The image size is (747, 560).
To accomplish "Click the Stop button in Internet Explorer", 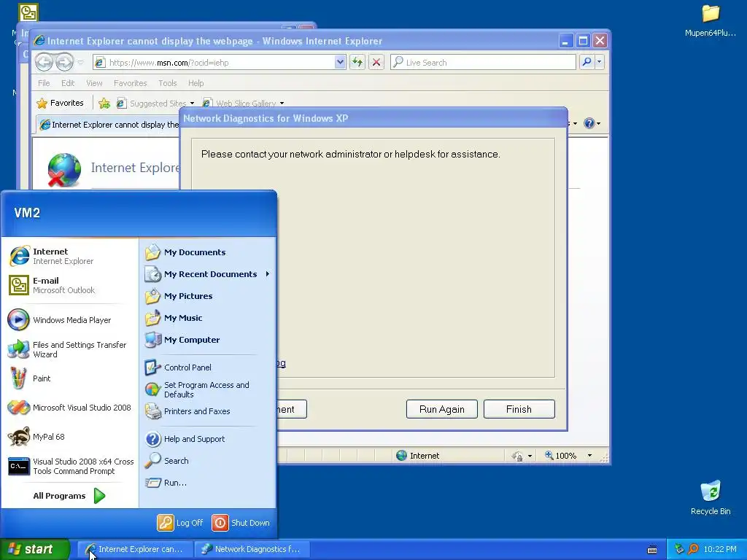I will (x=376, y=62).
